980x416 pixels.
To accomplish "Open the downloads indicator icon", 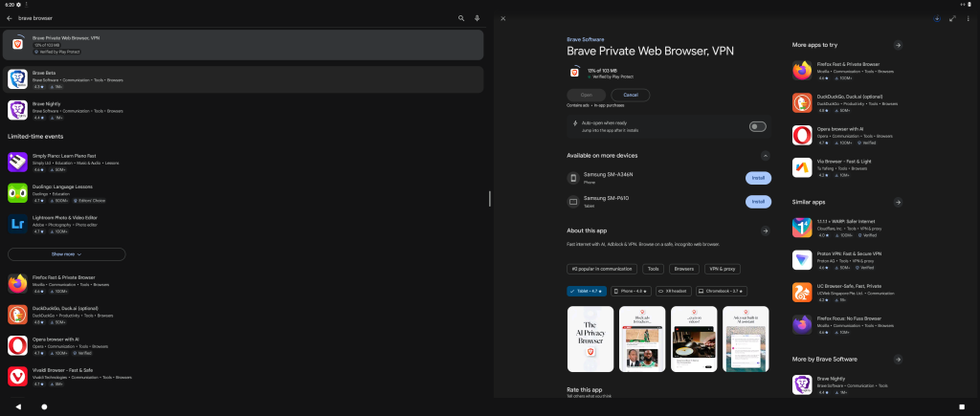I will (936, 18).
